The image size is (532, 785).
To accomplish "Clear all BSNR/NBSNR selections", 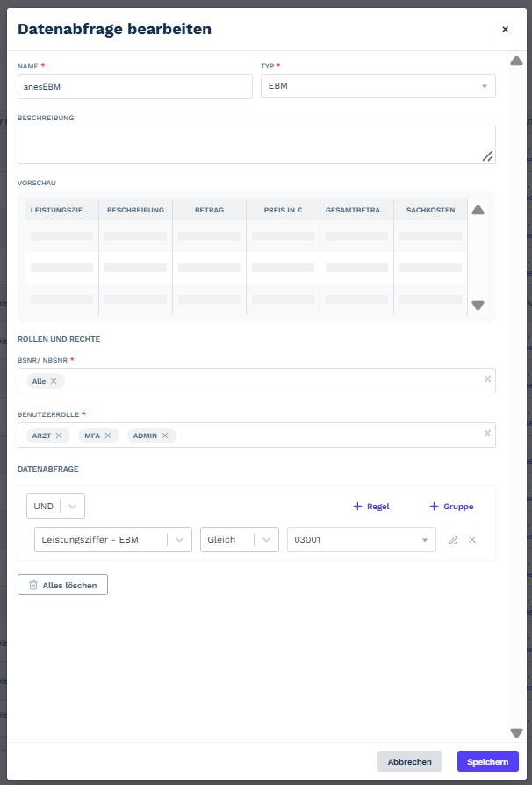I will pos(487,379).
